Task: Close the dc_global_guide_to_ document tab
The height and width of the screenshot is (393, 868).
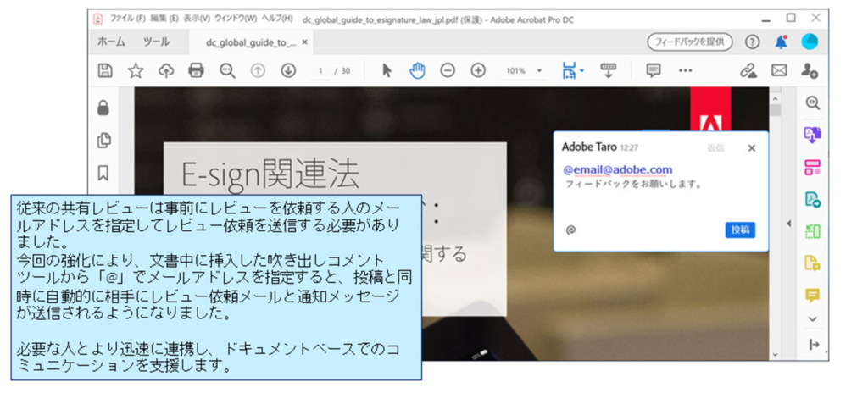Action: click(x=305, y=42)
